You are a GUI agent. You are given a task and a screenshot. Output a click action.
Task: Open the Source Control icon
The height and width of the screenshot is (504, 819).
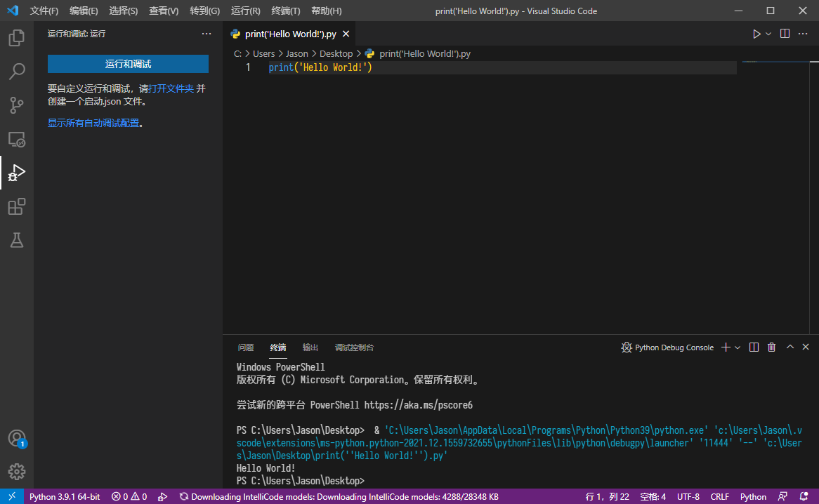click(x=16, y=105)
